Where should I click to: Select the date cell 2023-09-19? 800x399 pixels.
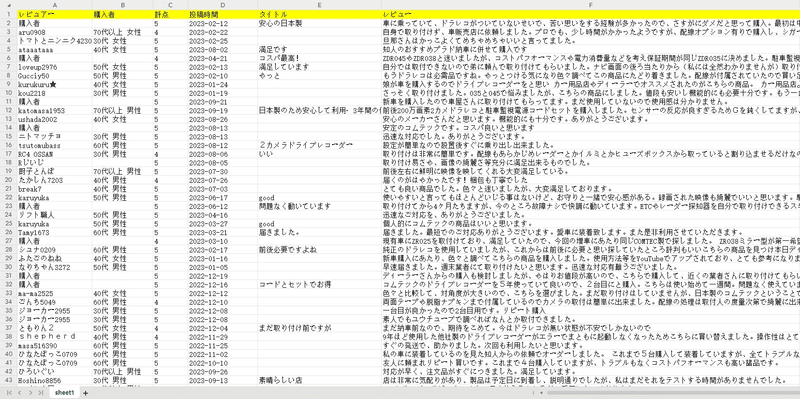click(x=222, y=110)
